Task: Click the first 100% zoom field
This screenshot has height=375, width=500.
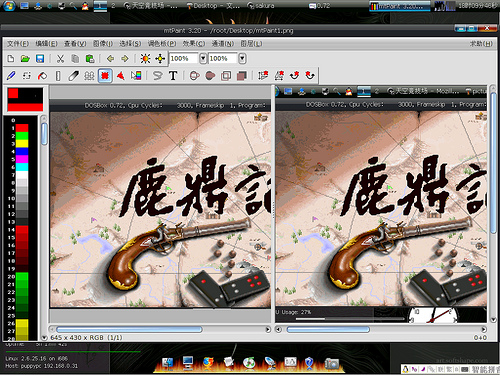Action: point(184,59)
